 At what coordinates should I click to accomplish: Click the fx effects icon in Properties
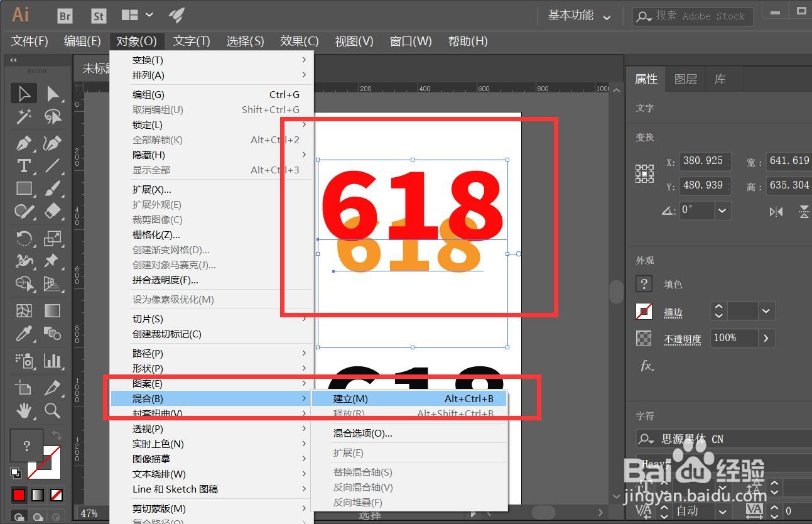pyautogui.click(x=646, y=366)
